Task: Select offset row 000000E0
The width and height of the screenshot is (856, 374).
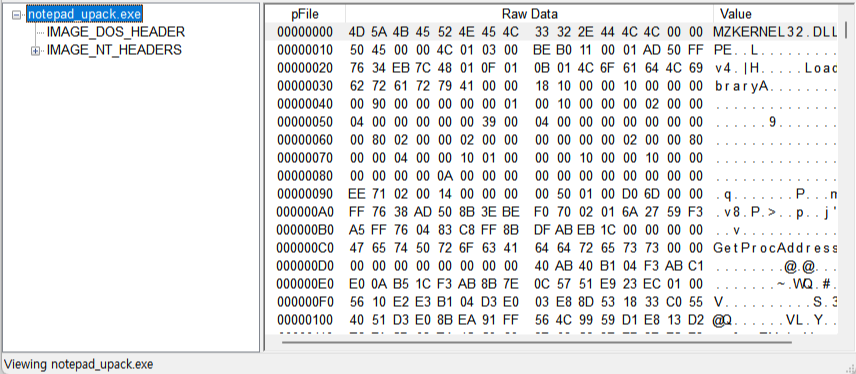Action: coord(551,284)
